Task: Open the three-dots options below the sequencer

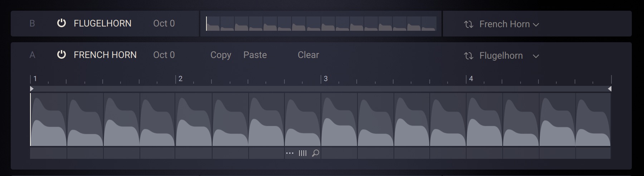Action: tap(290, 153)
